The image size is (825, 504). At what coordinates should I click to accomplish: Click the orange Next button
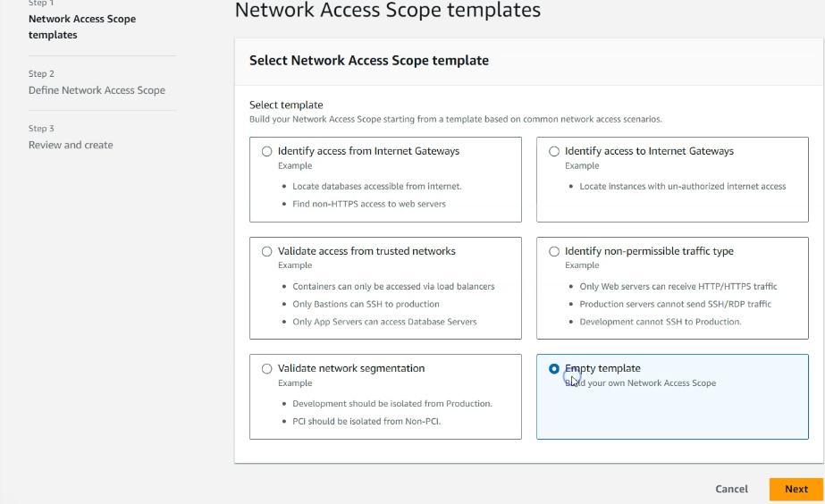(796, 489)
